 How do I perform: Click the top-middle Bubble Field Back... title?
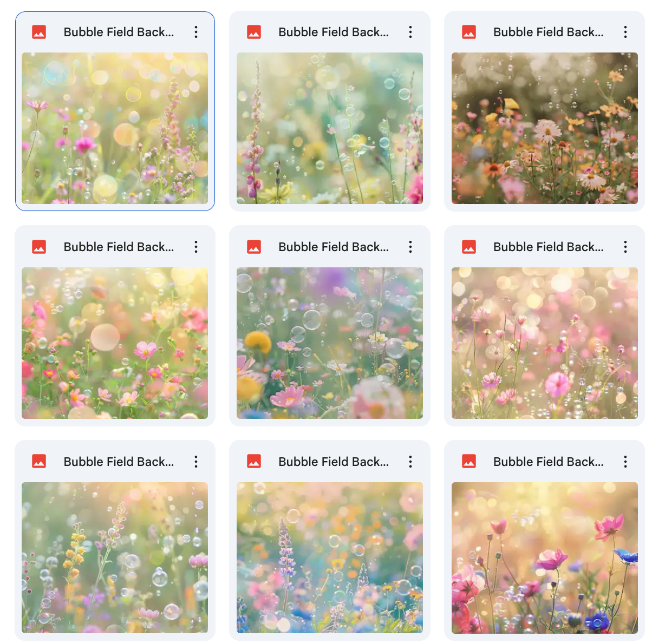pos(334,32)
